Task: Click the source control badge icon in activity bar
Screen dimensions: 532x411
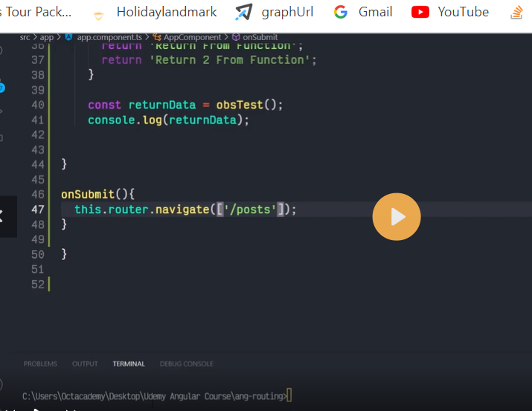Action: (1, 88)
